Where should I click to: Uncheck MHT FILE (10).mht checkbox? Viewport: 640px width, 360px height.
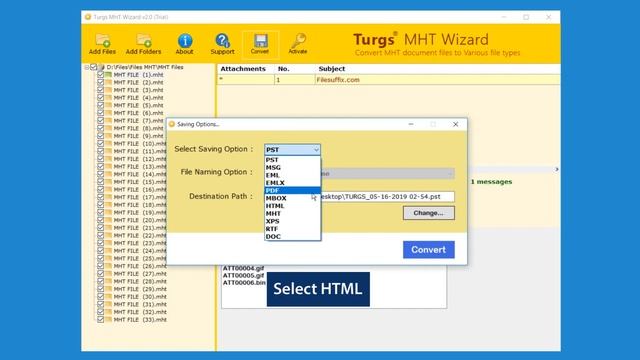[100, 143]
